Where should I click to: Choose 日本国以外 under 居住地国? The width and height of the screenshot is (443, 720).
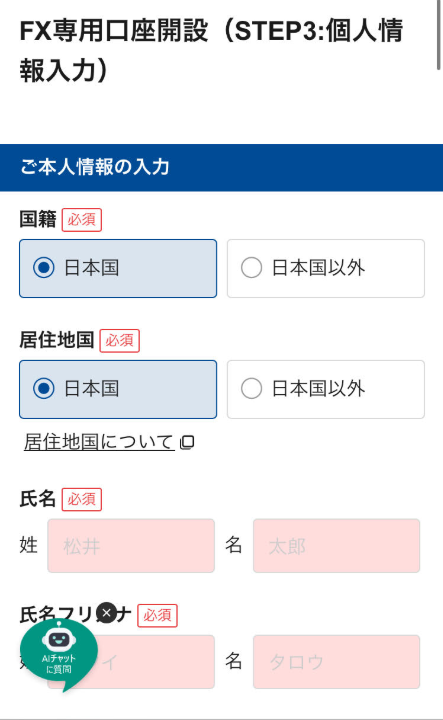tap(326, 389)
